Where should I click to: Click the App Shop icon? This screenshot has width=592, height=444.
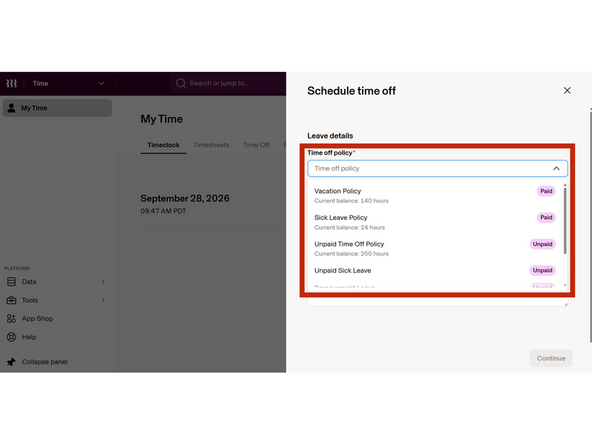click(x=11, y=319)
